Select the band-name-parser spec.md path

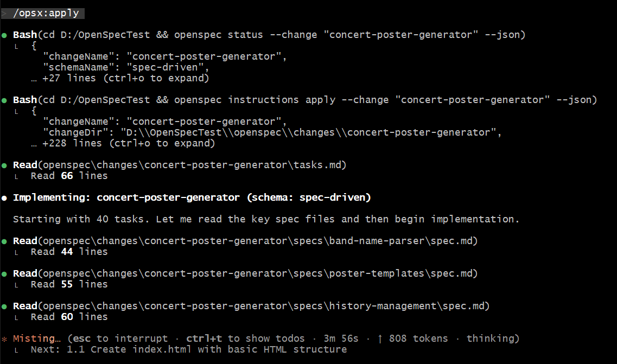coord(258,241)
